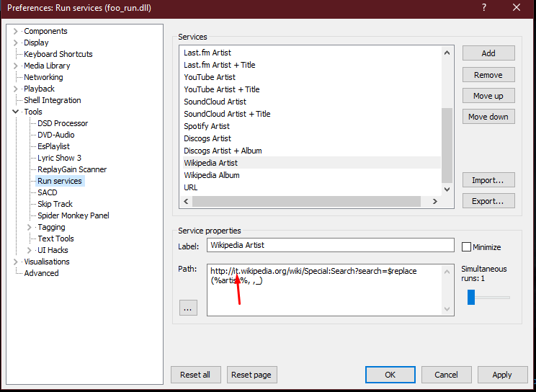Enable the Minimize checkbox
Viewport: 536px width, 392px height.
coord(466,246)
